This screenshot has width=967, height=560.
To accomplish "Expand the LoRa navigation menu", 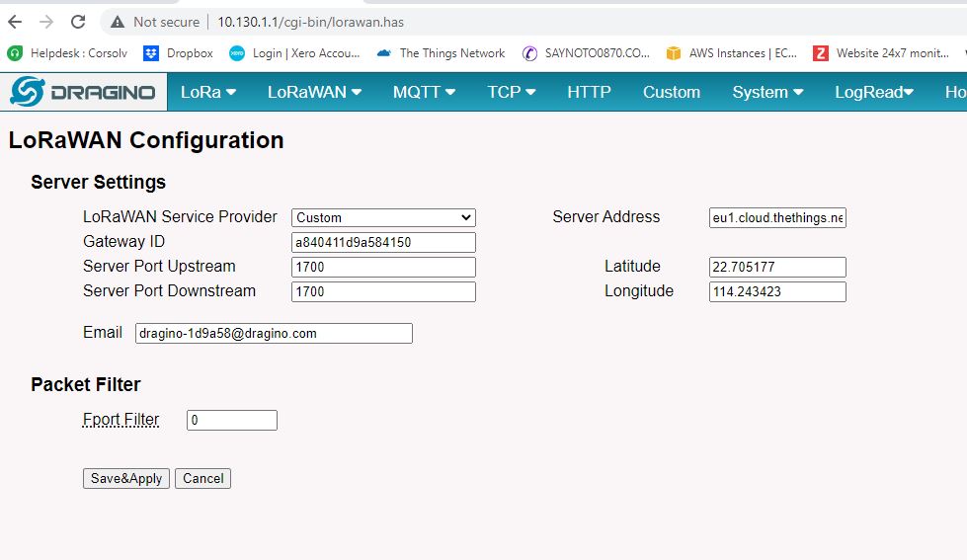I will [208, 92].
